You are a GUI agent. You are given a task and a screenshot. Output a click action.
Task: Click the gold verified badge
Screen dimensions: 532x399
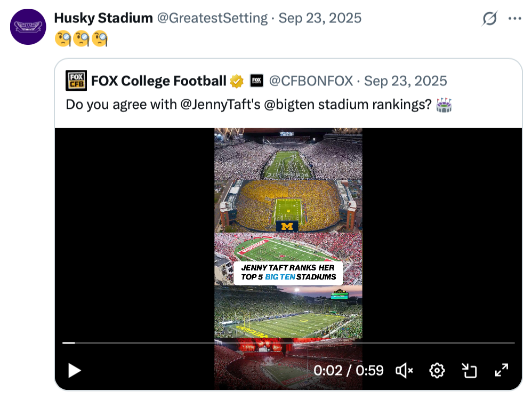click(237, 81)
